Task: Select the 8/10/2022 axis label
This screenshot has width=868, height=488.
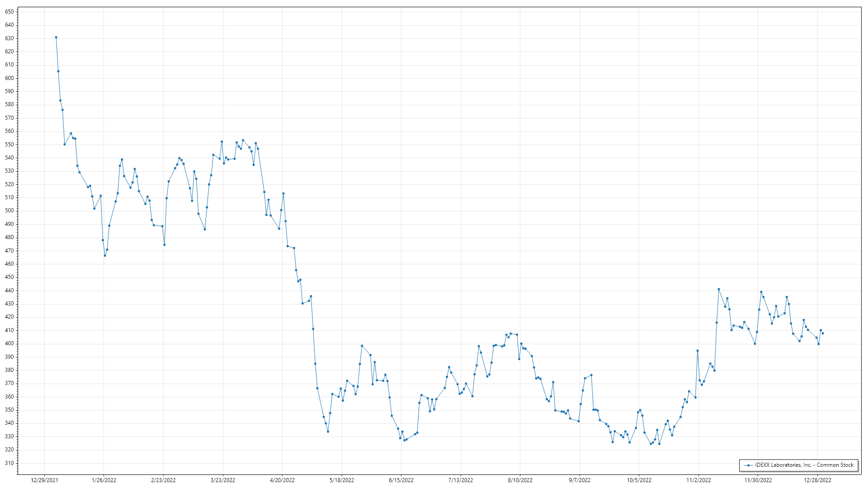Action: (520, 480)
